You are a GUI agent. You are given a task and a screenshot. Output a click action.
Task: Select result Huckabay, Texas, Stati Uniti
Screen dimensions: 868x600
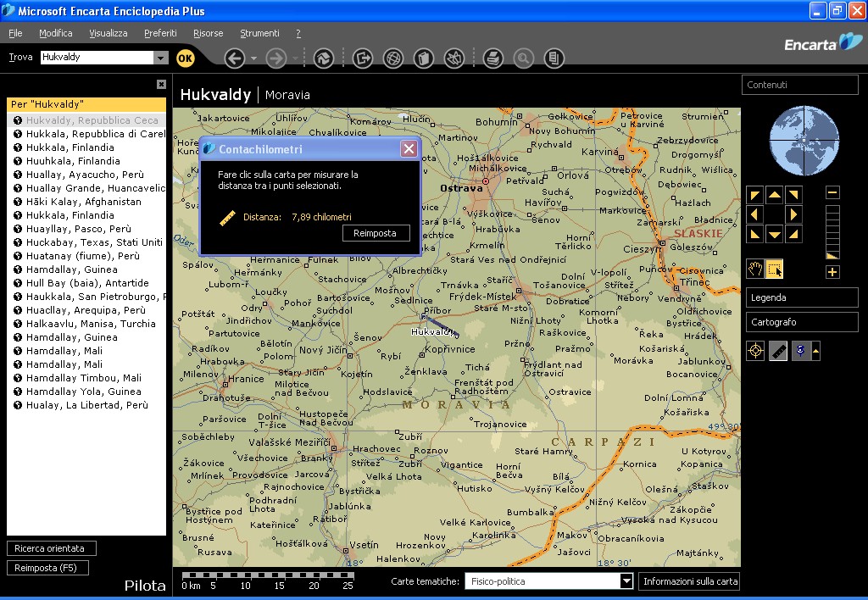pyautogui.click(x=86, y=242)
